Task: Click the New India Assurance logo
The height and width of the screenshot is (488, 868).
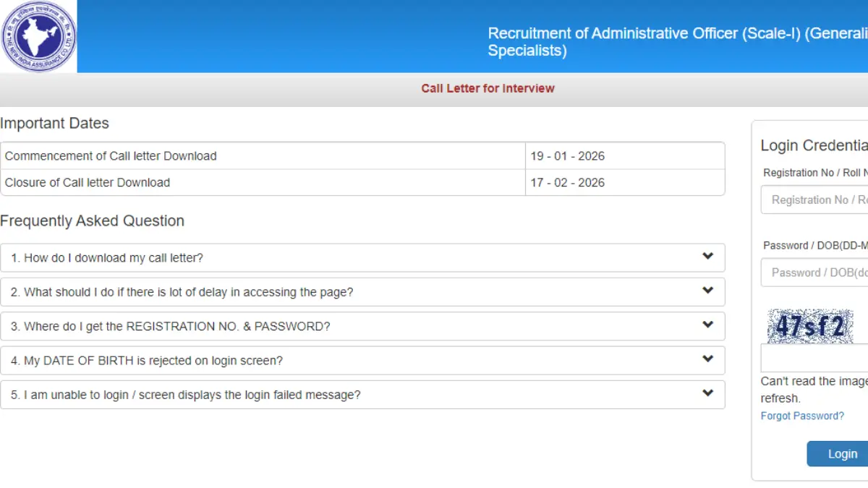Action: 40,35
